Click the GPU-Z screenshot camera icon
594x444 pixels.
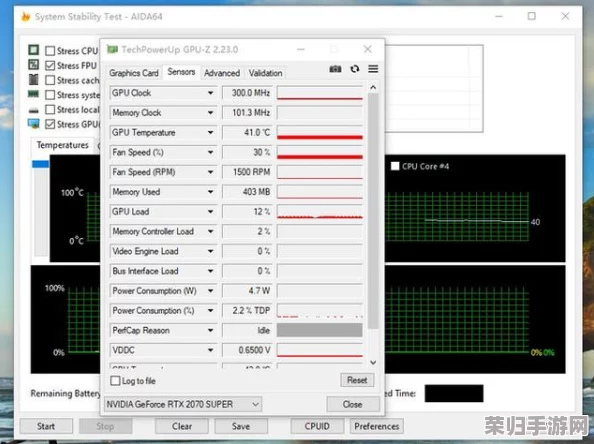click(x=335, y=69)
